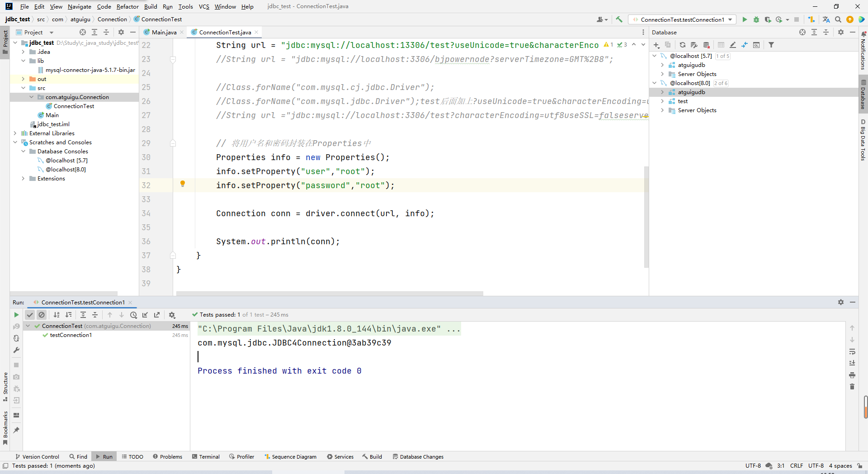This screenshot has height=474, width=868.
Task: Collapse the @localhost [5.7] data source
Action: coord(654,56)
